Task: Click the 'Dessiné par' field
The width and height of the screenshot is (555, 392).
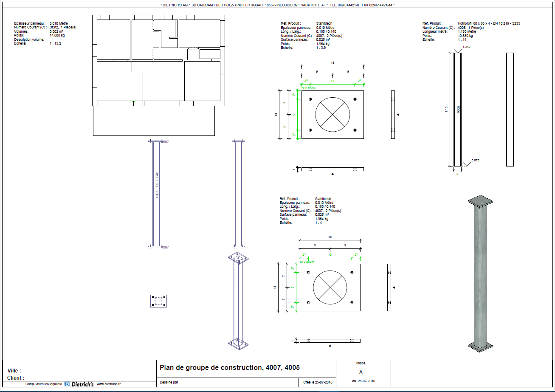Action: pyautogui.click(x=169, y=382)
